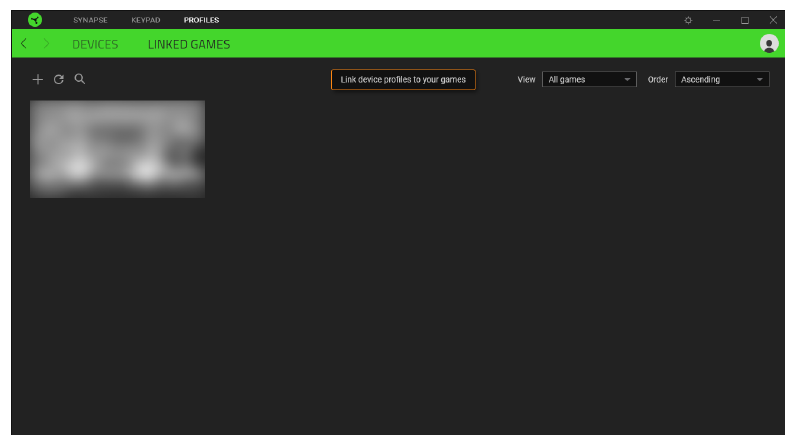Close the Razer Synapse window
This screenshot has width=794, height=445.
(773, 20)
